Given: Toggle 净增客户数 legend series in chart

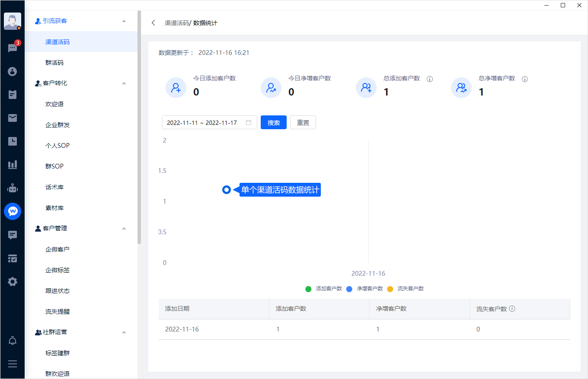Looking at the screenshot, I should 365,289.
